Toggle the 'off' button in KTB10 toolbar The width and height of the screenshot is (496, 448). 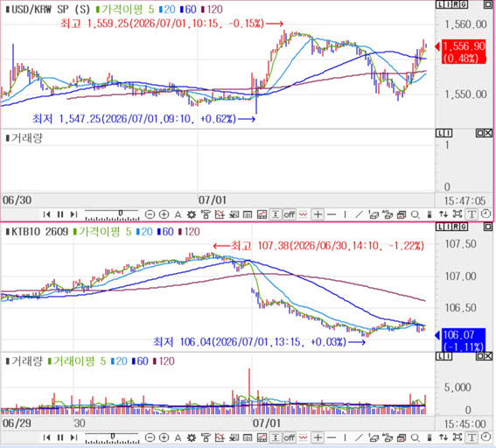point(290,437)
